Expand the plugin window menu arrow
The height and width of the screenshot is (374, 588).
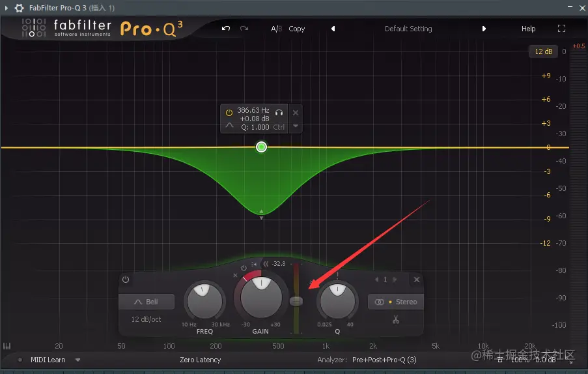pyautogui.click(x=6, y=8)
